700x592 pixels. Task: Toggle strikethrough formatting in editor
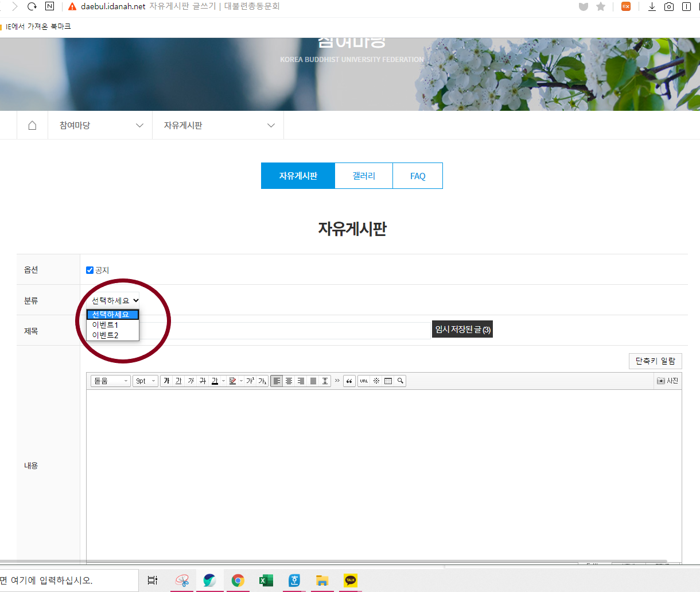(x=203, y=381)
